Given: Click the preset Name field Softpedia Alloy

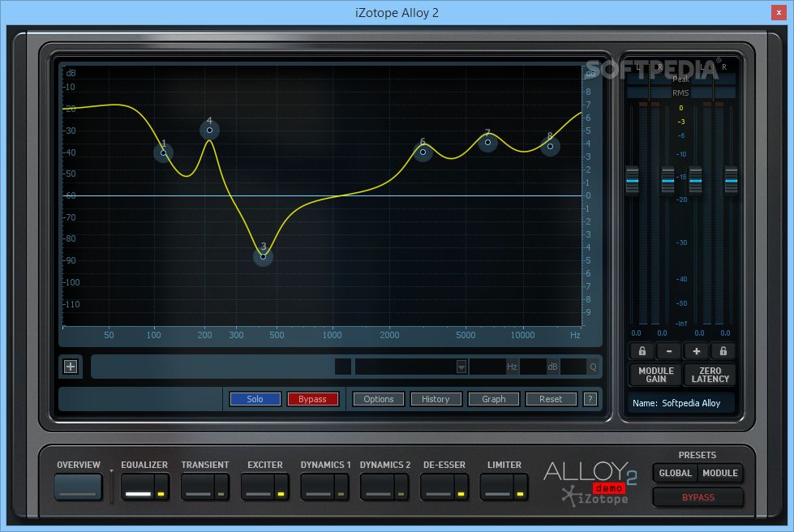Looking at the screenshot, I should [x=680, y=403].
